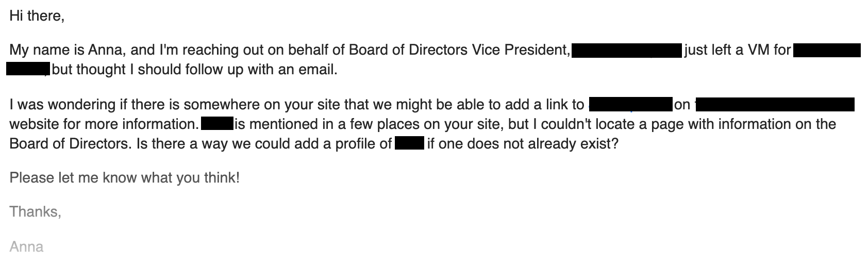This screenshot has width=868, height=262.
Task: Click the "Anna" signature at the bottom
Action: point(26,247)
